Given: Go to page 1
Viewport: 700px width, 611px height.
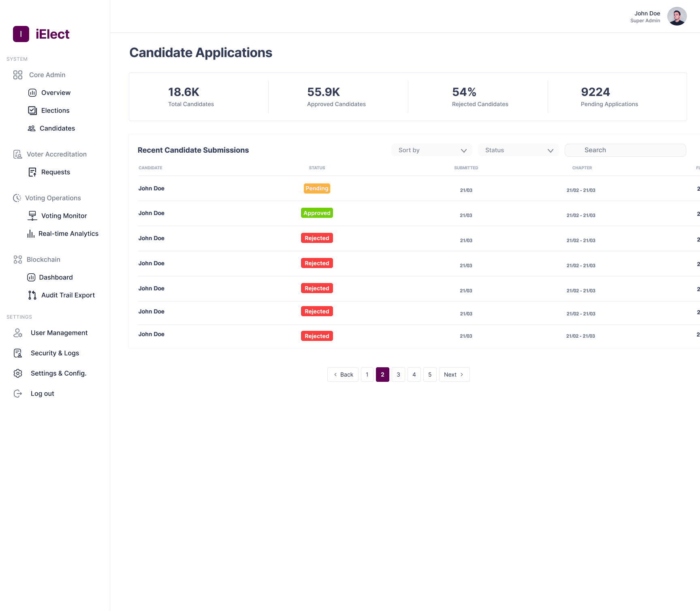Looking at the screenshot, I should 367,375.
